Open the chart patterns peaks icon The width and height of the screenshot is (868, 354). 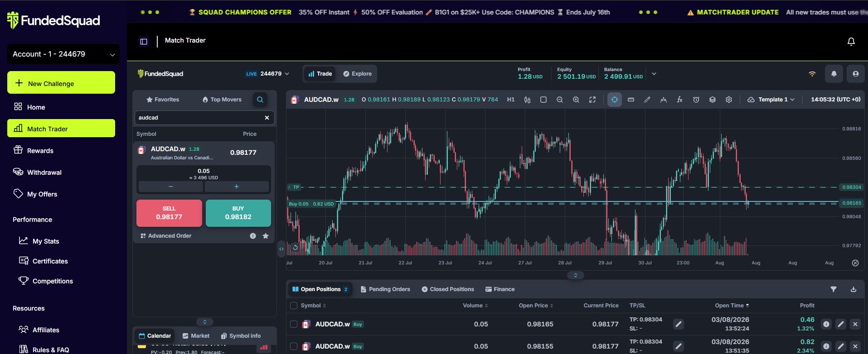(664, 100)
